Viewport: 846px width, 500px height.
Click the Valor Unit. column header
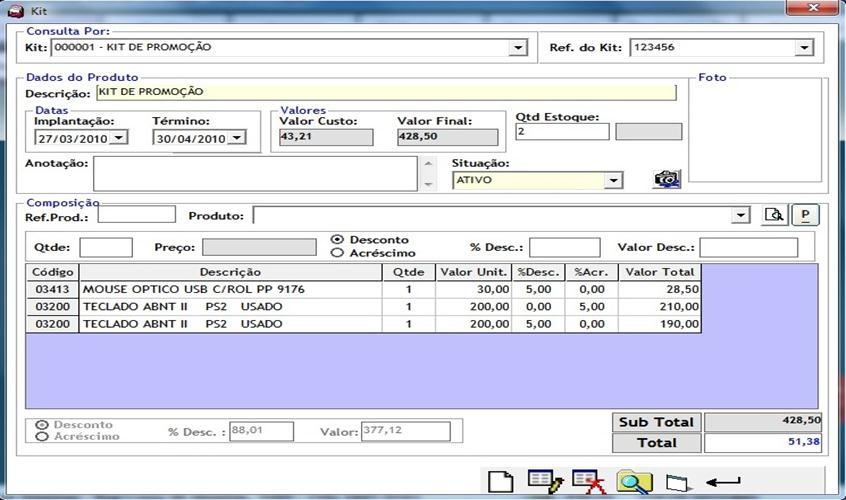[x=473, y=272]
